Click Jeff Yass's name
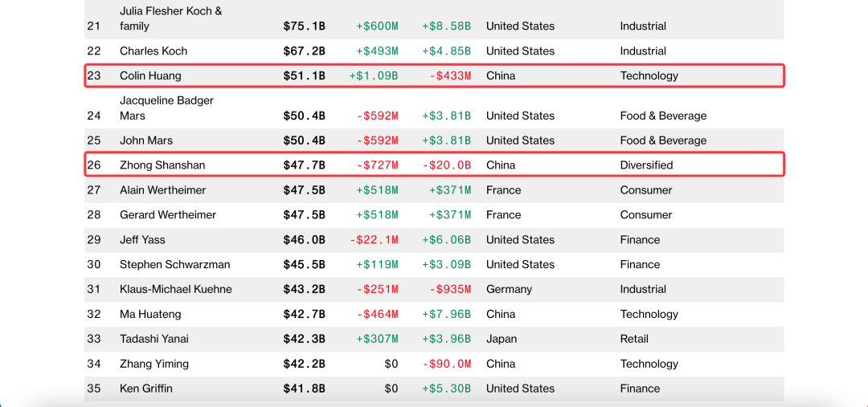868x407 pixels. (x=142, y=239)
